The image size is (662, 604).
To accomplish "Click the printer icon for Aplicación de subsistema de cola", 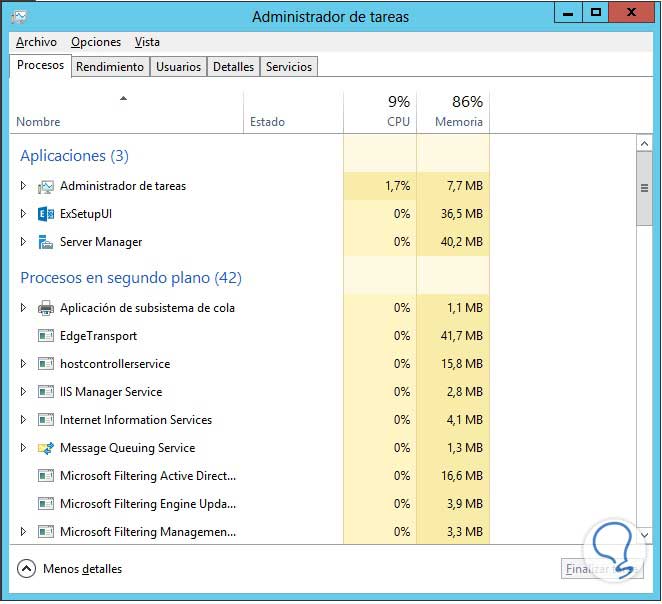I will pyautogui.click(x=46, y=308).
